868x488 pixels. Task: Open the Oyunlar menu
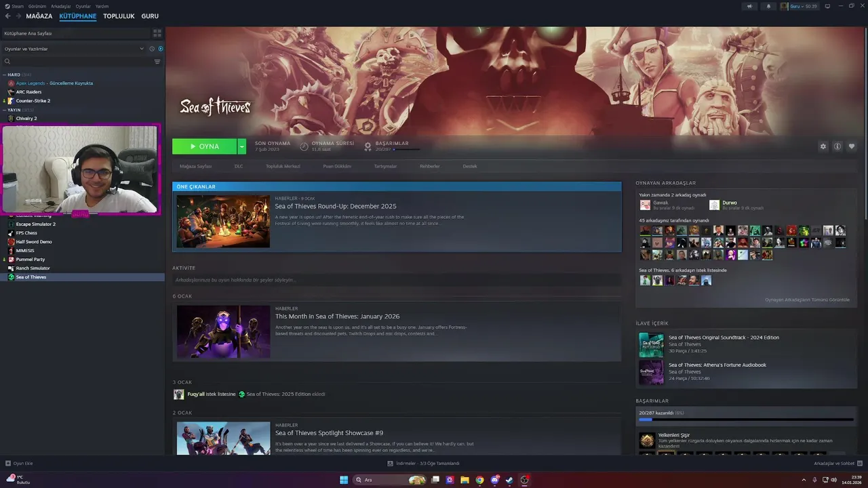83,6
